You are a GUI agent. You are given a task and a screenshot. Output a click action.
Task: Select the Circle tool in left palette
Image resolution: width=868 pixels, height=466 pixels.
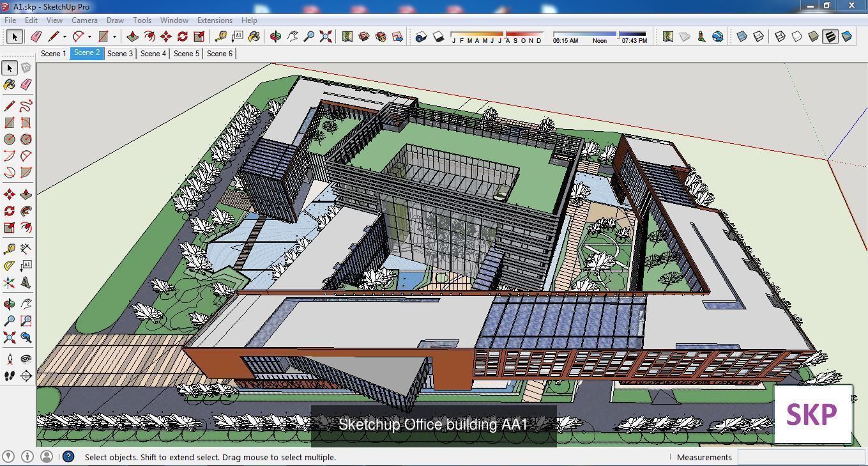click(10, 139)
